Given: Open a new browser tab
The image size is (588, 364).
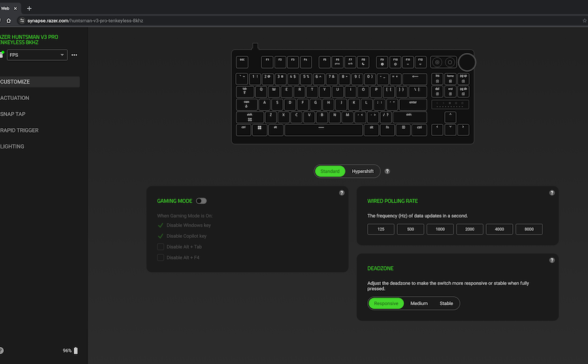Looking at the screenshot, I should (x=29, y=8).
